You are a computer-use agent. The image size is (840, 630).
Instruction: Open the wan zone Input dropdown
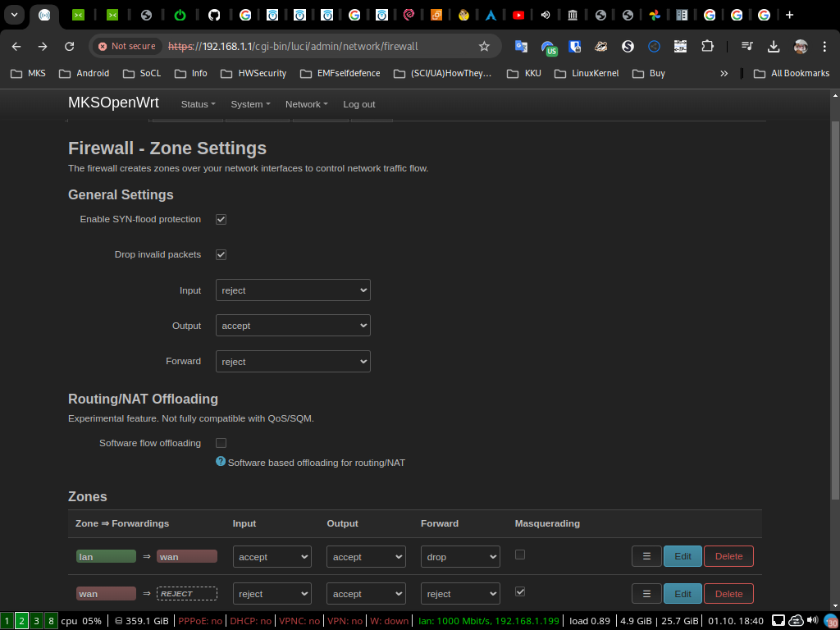point(272,594)
